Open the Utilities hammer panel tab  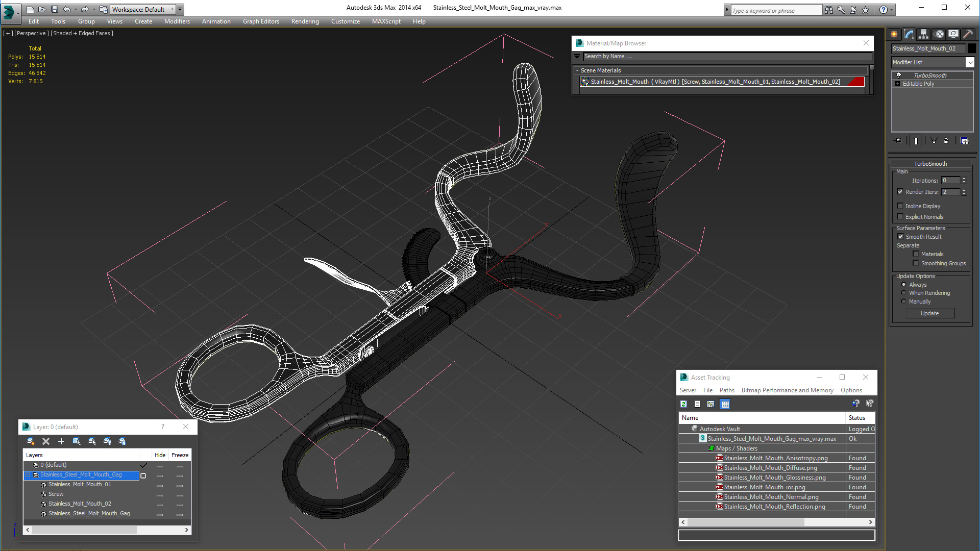click(968, 34)
